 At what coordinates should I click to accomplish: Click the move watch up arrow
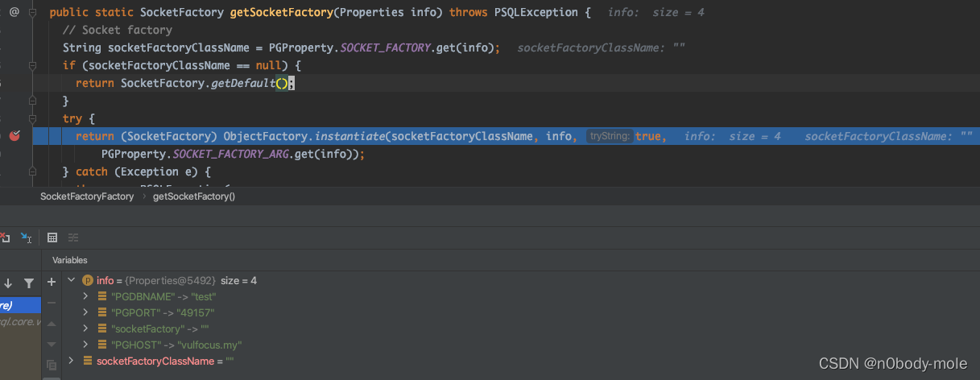pyautogui.click(x=52, y=323)
